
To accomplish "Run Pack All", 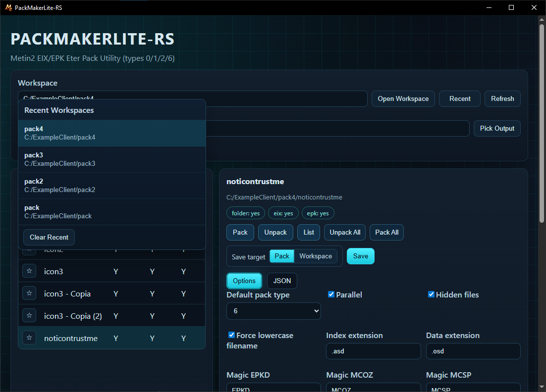I will (386, 232).
